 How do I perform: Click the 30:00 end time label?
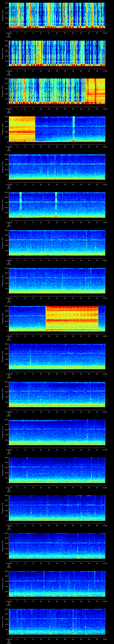(x=105, y=33)
